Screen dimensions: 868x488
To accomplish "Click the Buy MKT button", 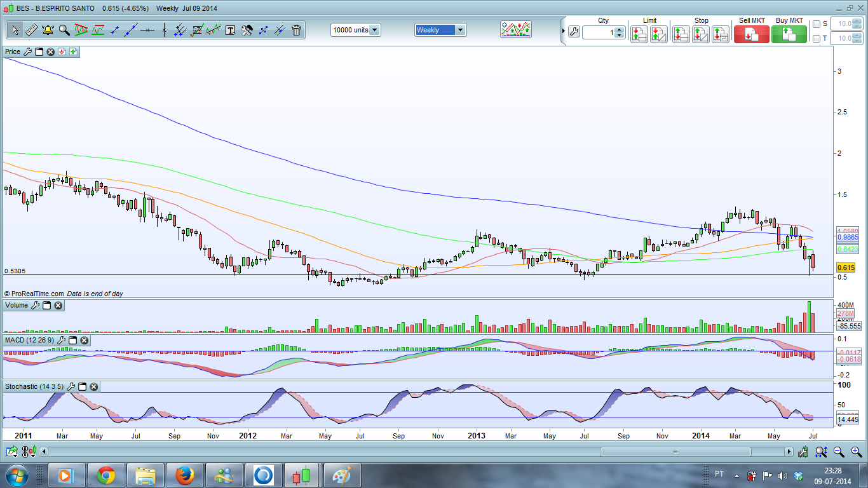I will 789,34.
